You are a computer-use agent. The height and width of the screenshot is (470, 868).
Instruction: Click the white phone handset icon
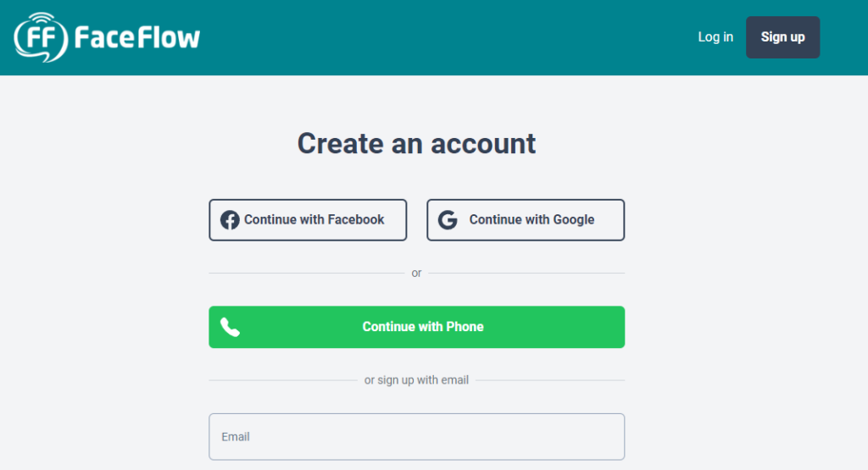pyautogui.click(x=230, y=327)
